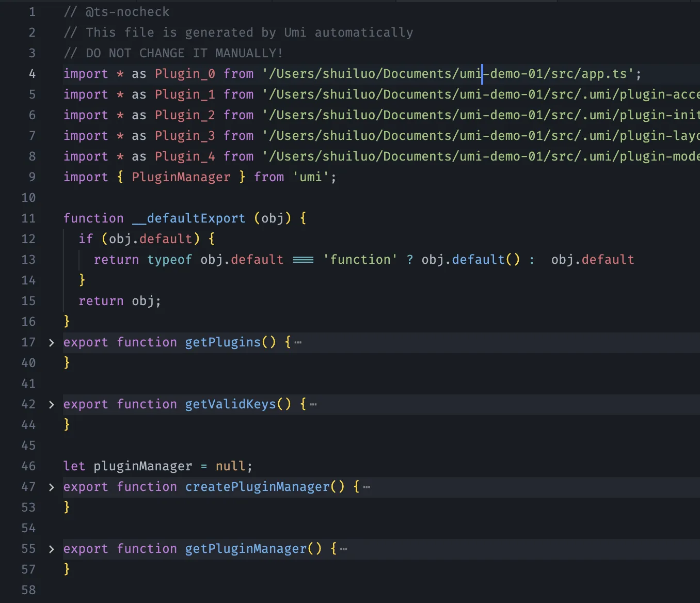Screen dimensions: 700x603
Task: Click the Plugin_0 identifier
Action: click(185, 74)
